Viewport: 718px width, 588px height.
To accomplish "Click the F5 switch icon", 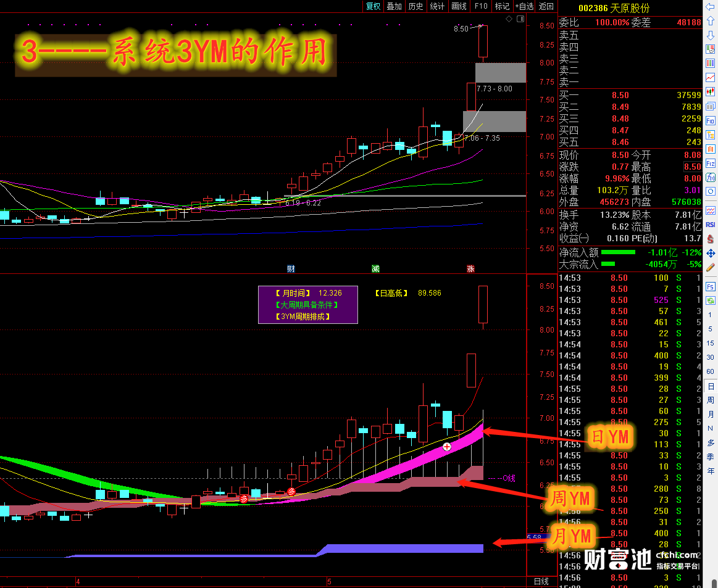I will 710,287.
